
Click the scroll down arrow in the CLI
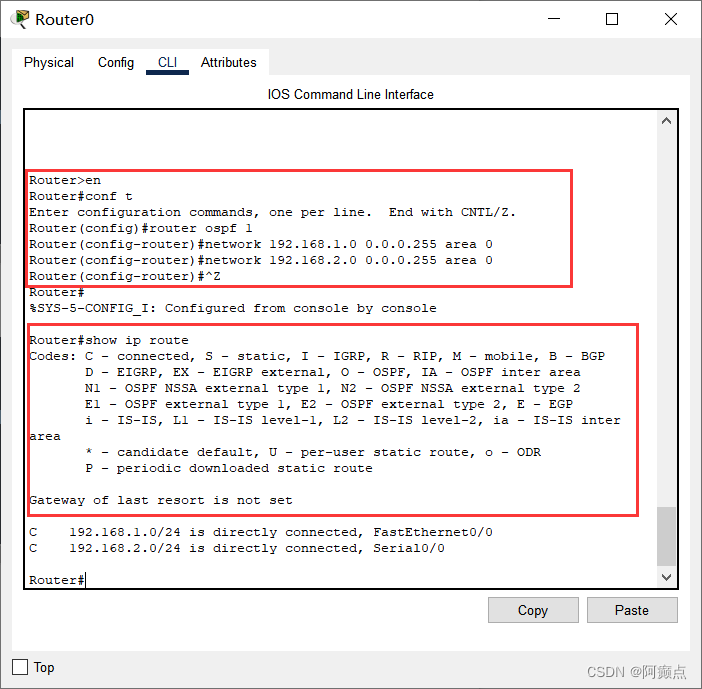(x=666, y=577)
